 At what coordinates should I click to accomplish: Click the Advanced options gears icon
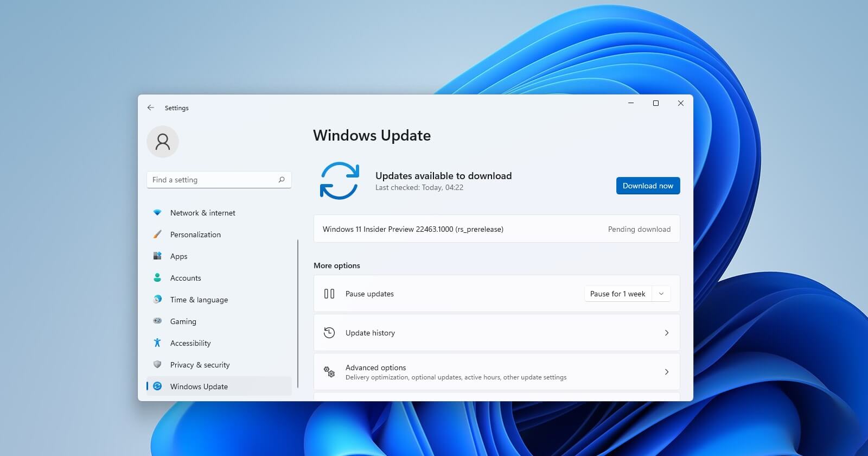[329, 372]
